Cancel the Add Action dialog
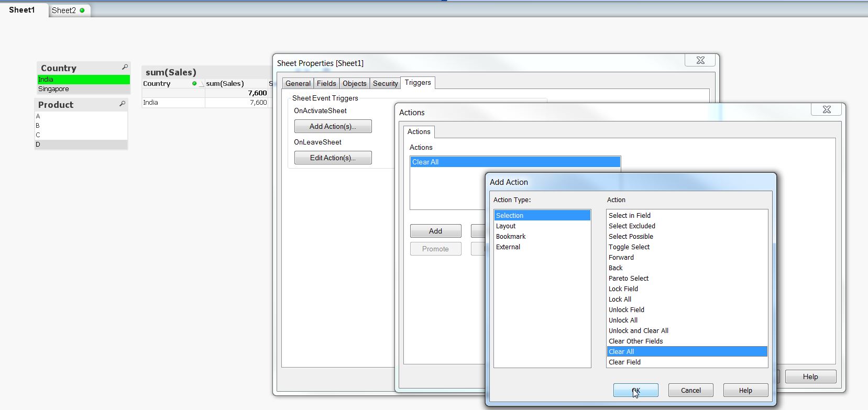The image size is (868, 410). pyautogui.click(x=690, y=391)
